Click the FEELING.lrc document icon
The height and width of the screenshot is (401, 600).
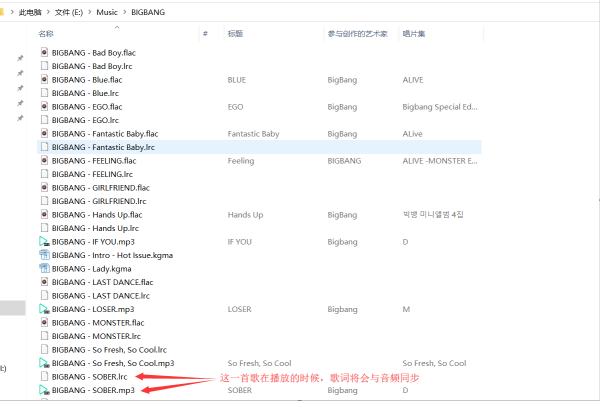pyautogui.click(x=44, y=174)
